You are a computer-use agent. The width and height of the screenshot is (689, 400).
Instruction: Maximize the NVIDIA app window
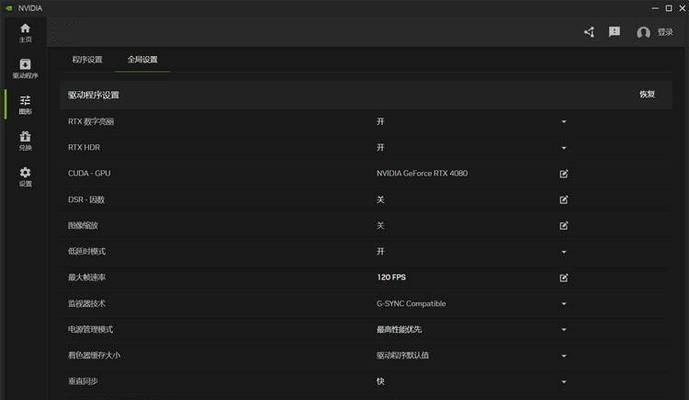669,8
